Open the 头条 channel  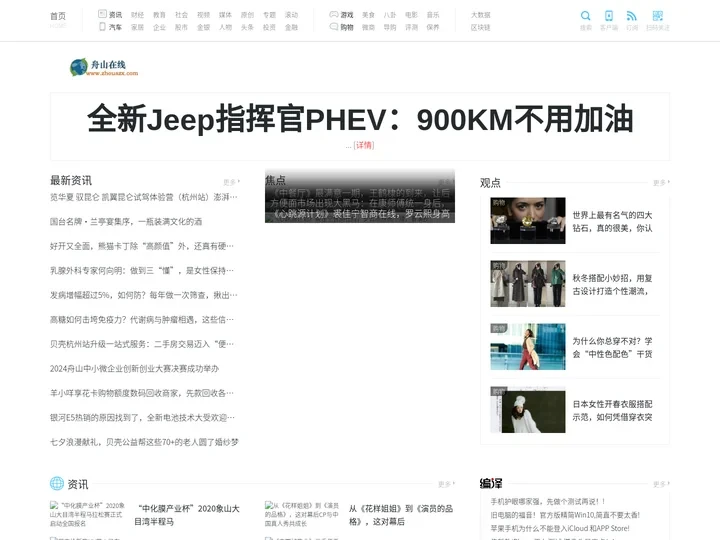point(248,27)
